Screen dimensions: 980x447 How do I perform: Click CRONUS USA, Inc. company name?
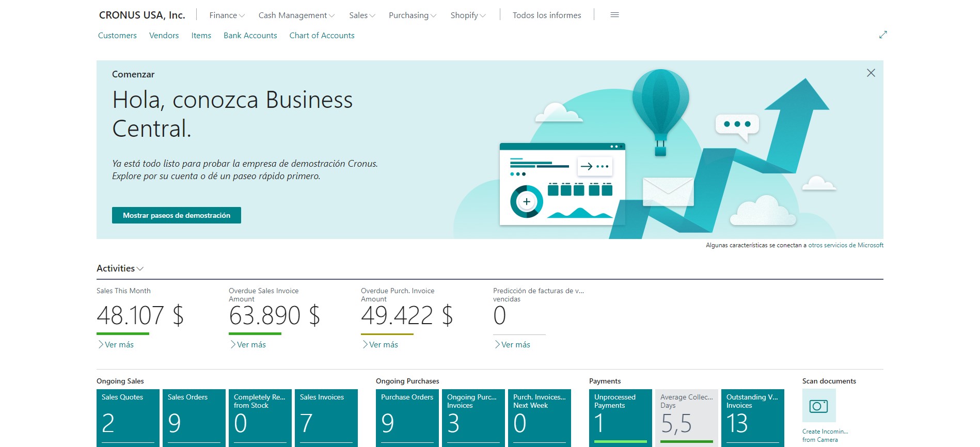(x=142, y=15)
